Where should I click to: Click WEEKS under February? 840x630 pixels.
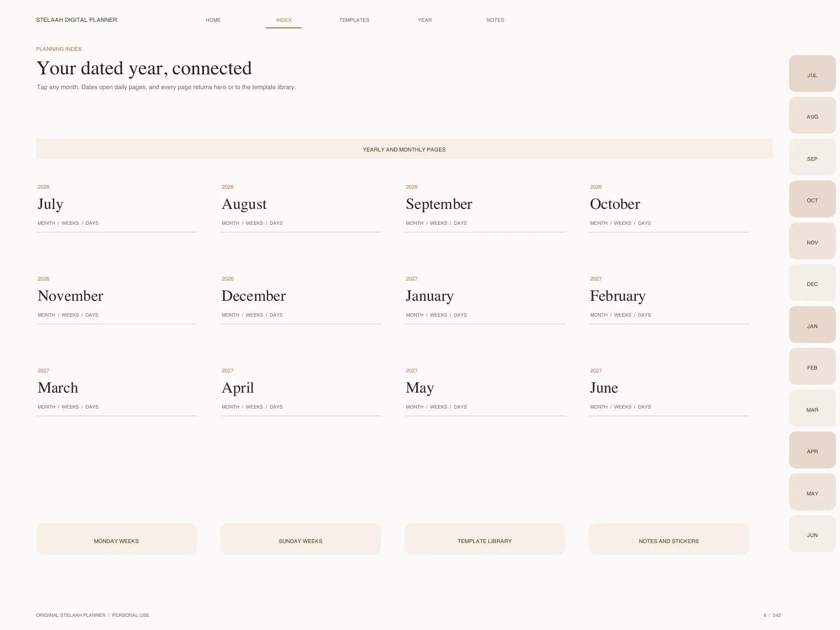coord(623,315)
